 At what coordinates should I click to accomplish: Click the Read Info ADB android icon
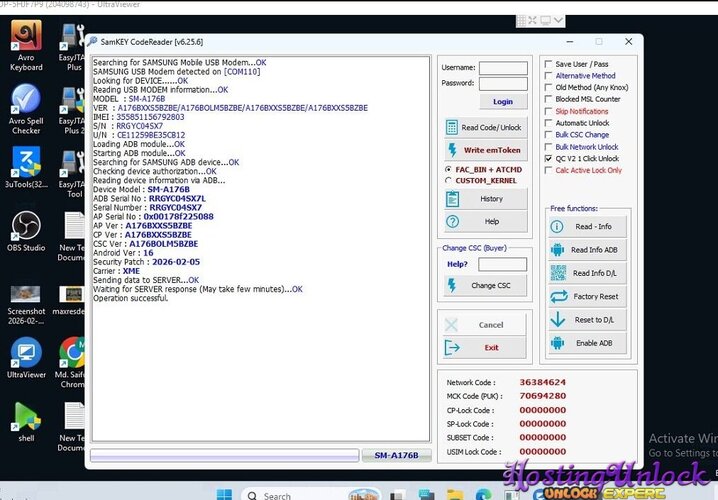click(557, 250)
